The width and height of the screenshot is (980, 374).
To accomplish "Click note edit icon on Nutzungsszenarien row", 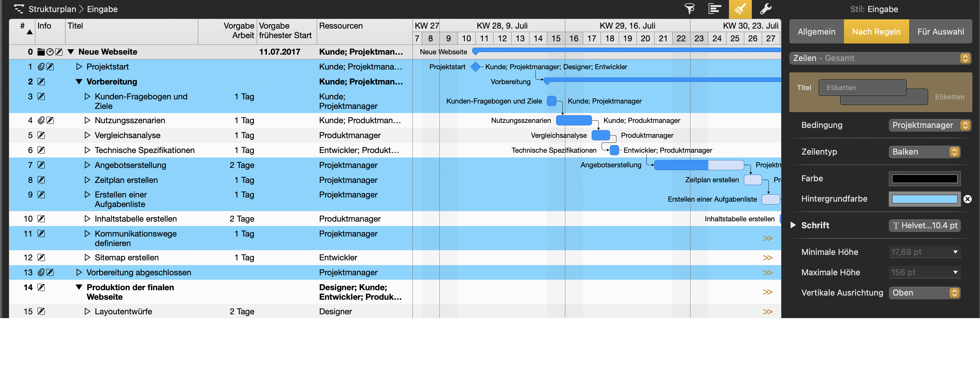I will (50, 120).
